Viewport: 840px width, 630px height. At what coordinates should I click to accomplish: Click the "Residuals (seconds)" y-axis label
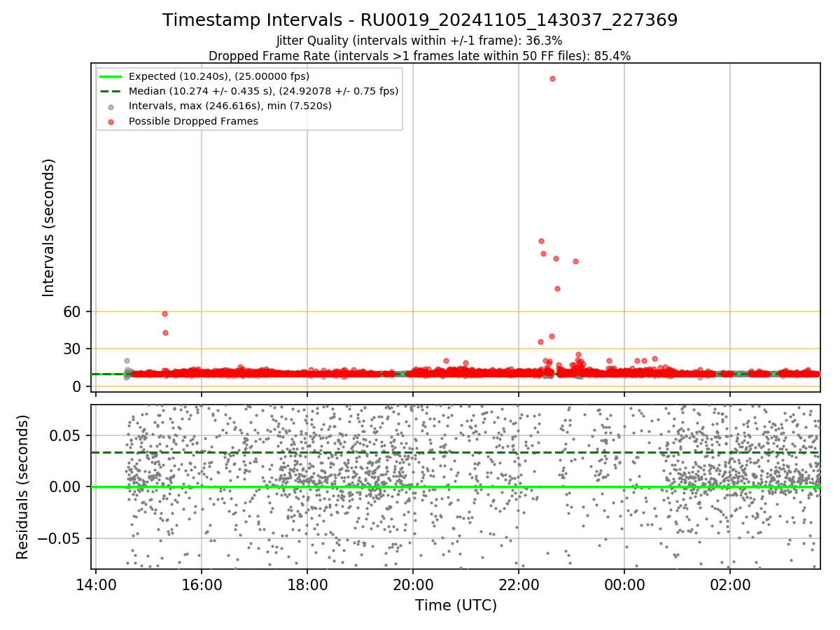point(22,486)
